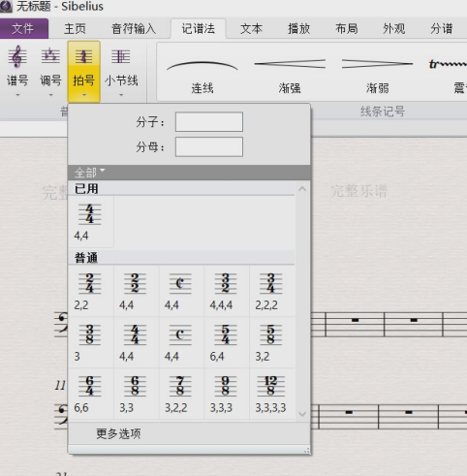Screen dimensions: 467x476
Task: Choose cut common time signature
Action: pyautogui.click(x=181, y=291)
